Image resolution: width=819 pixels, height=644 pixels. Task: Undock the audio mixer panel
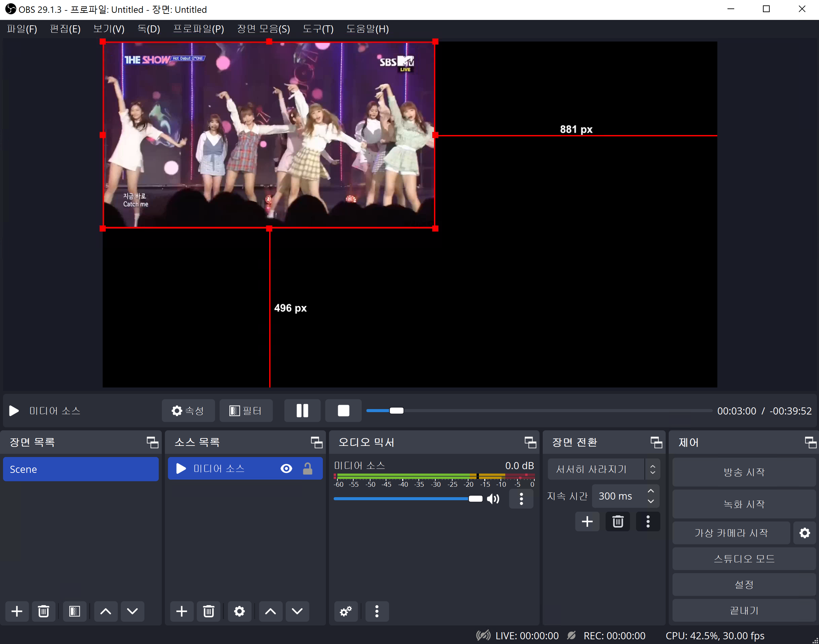pos(530,442)
